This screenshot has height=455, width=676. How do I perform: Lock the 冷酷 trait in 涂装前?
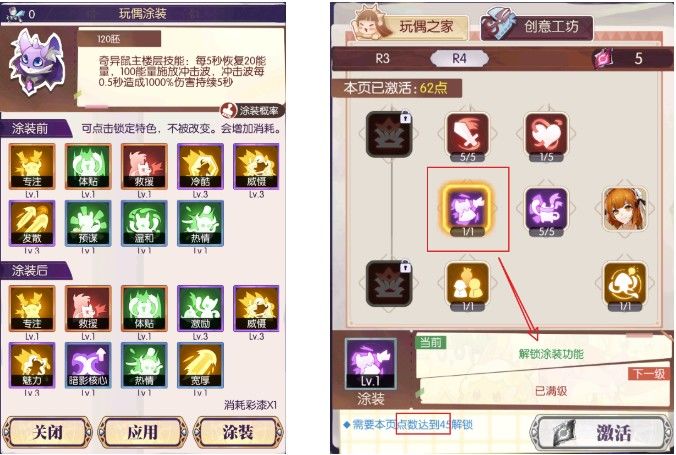click(200, 166)
